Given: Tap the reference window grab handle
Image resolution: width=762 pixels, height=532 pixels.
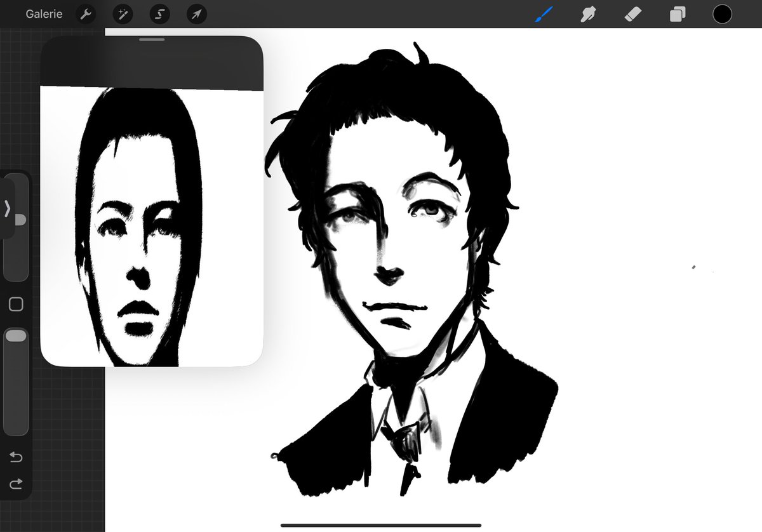Looking at the screenshot, I should pos(151,40).
